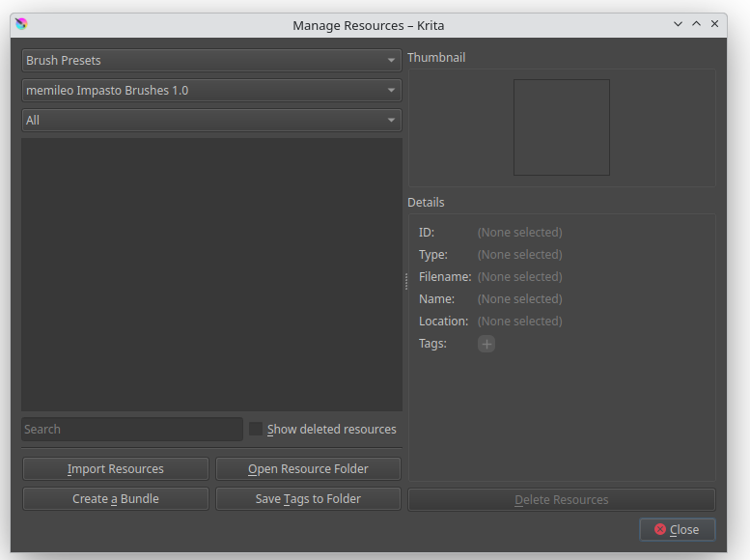Click the splitter handle between panels
750x560 pixels.
tap(405, 281)
